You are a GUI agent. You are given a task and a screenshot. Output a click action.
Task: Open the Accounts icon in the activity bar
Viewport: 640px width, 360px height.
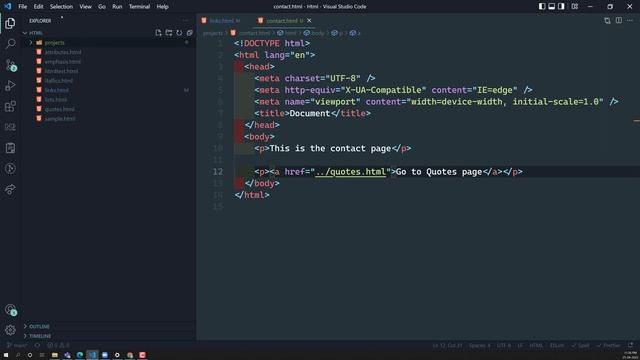pos(10,310)
